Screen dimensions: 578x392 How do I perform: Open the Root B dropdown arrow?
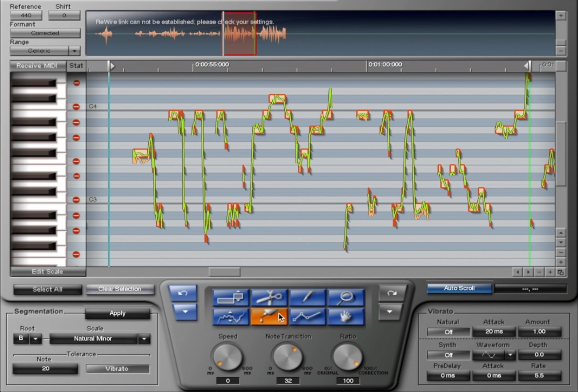point(36,339)
